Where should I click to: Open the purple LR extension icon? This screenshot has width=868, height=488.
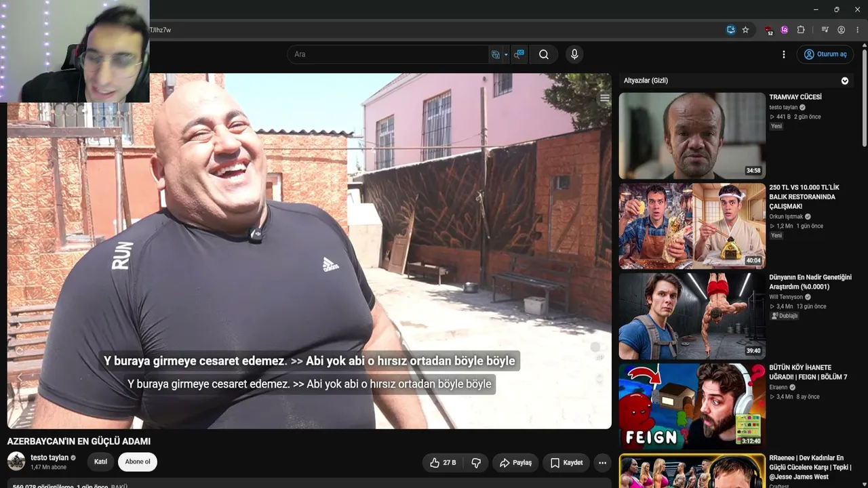[785, 30]
